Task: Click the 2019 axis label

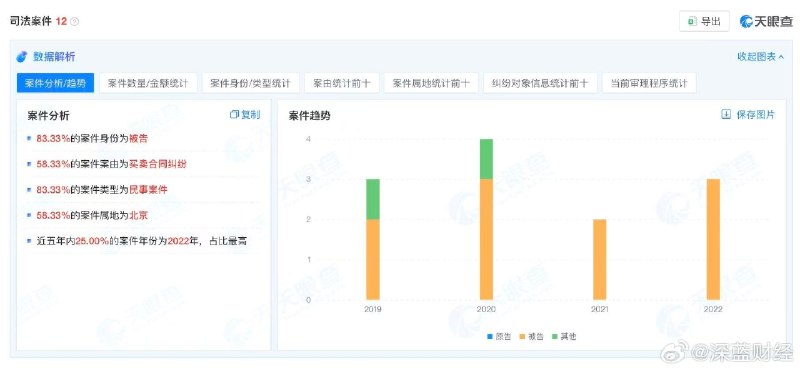Action: tap(373, 309)
